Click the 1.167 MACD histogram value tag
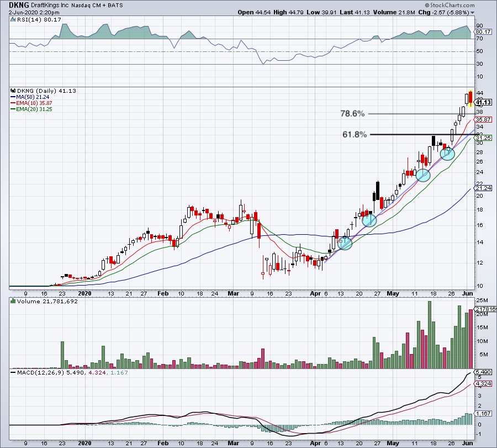The height and width of the screenshot is (448, 497). point(483,413)
